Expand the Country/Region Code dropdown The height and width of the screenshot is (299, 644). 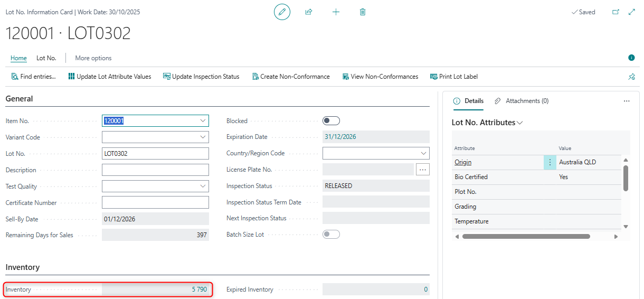[x=423, y=153]
